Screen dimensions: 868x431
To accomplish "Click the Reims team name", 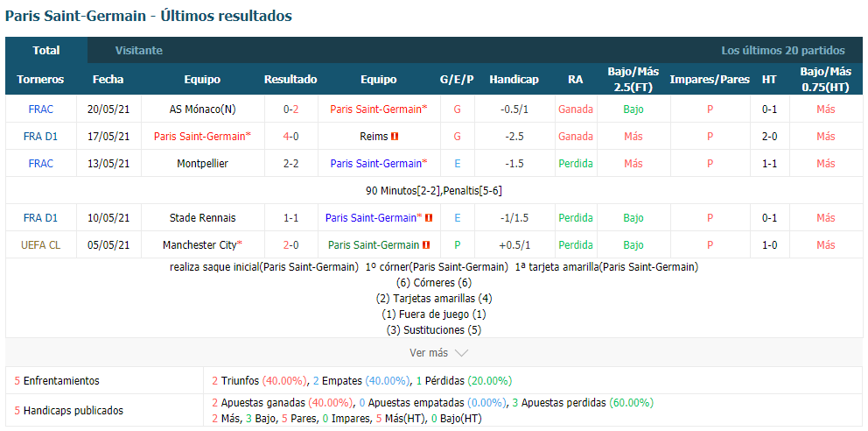I will pyautogui.click(x=373, y=137).
